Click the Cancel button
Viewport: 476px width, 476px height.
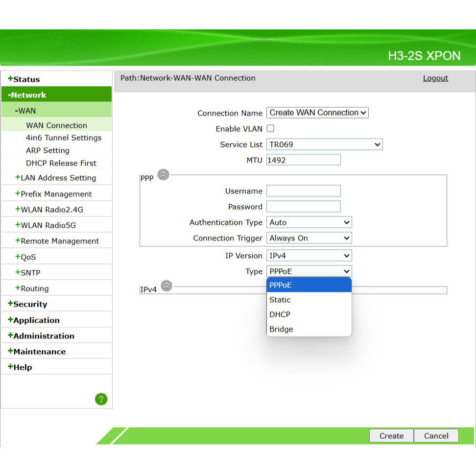pyautogui.click(x=436, y=436)
